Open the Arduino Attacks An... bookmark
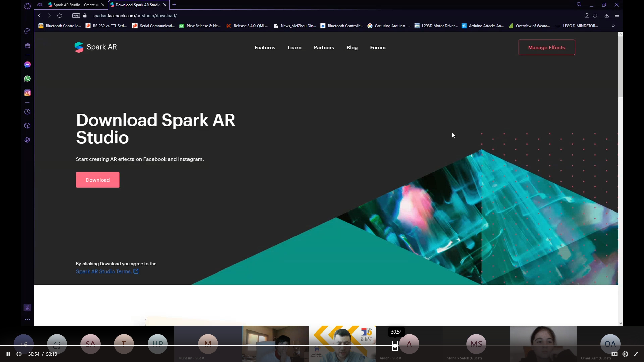Viewport: 644px width, 362px height. coord(483,26)
